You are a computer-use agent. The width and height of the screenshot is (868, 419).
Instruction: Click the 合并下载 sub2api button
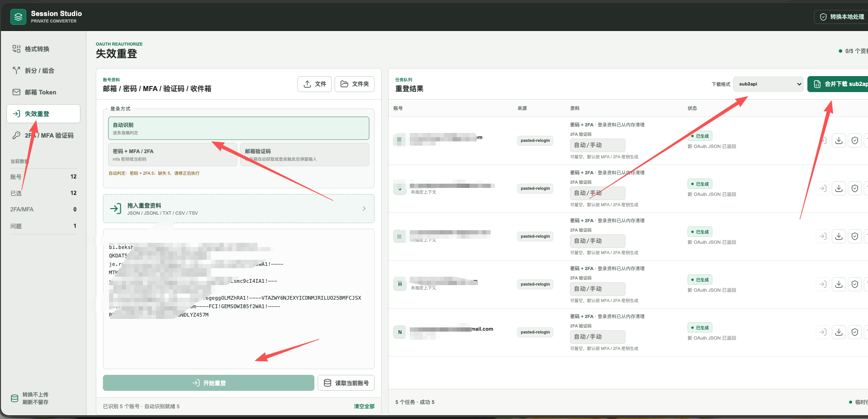(838, 84)
